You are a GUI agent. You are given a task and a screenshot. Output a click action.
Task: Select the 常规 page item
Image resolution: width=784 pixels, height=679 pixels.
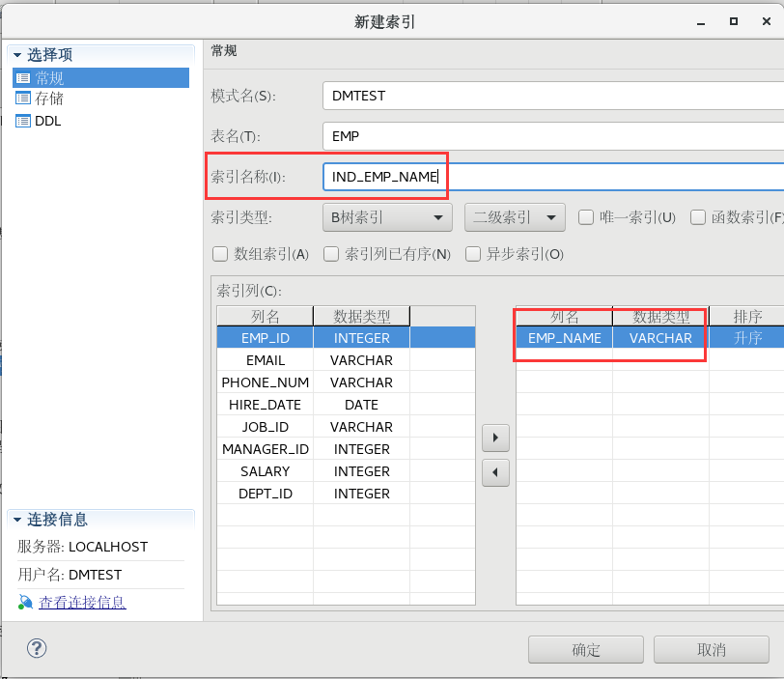click(x=101, y=78)
